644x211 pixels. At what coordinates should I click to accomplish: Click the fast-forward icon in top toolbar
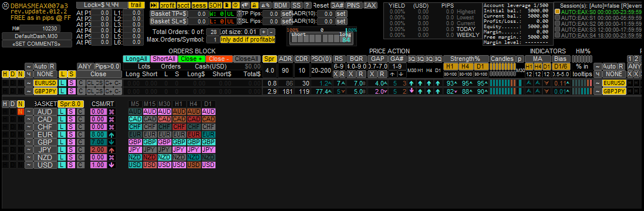coord(154,5)
